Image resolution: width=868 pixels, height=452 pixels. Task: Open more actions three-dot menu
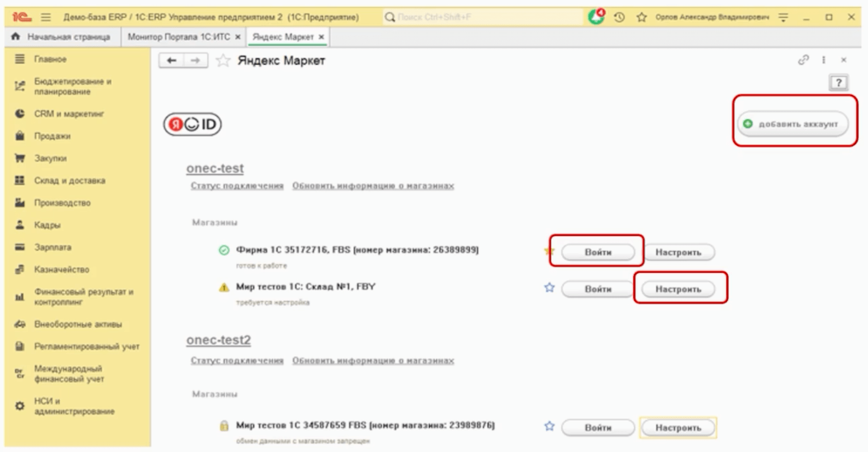point(824,60)
